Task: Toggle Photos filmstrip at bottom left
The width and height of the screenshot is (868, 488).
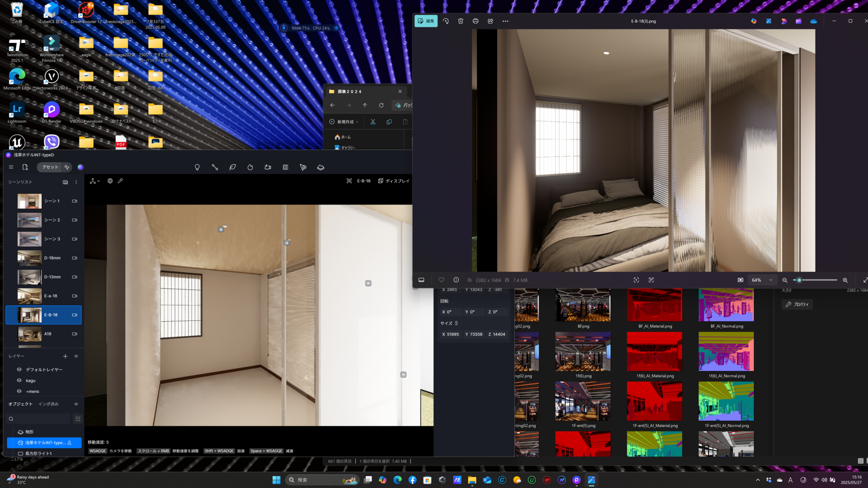Action: point(421,280)
